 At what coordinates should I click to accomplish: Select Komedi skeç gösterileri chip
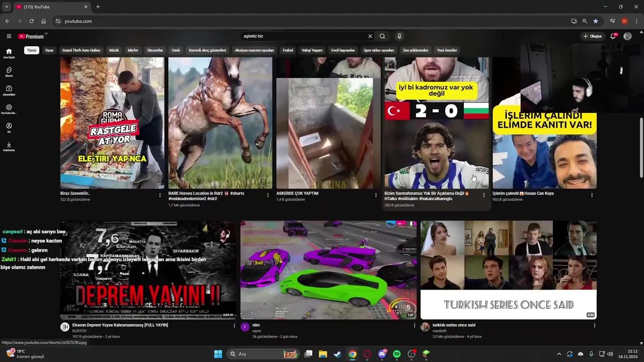[x=207, y=50]
